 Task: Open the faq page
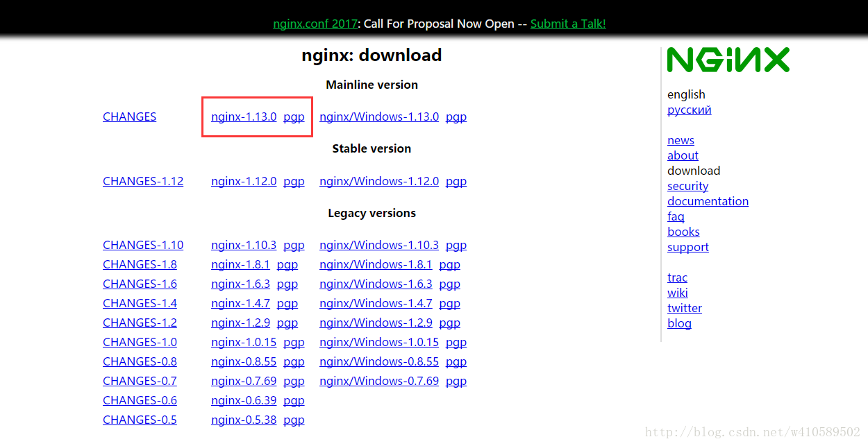pos(676,216)
